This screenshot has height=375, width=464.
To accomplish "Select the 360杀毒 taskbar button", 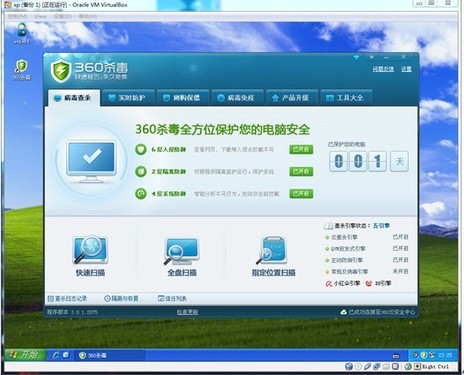I will click(x=109, y=355).
